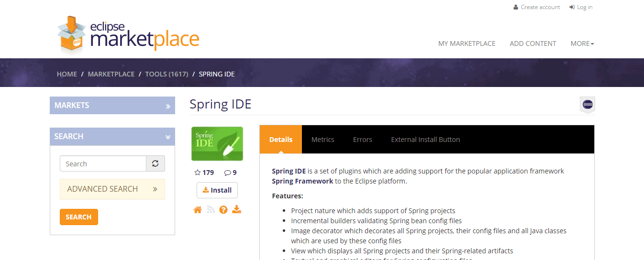Click the comments bubble icon showing 9

[227, 173]
